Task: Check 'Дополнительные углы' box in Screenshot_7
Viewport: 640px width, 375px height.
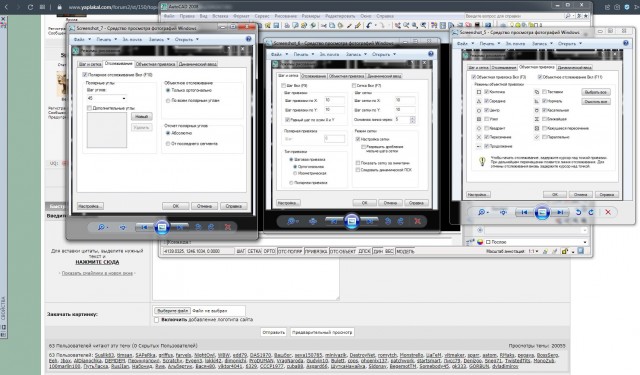Action: pos(89,108)
